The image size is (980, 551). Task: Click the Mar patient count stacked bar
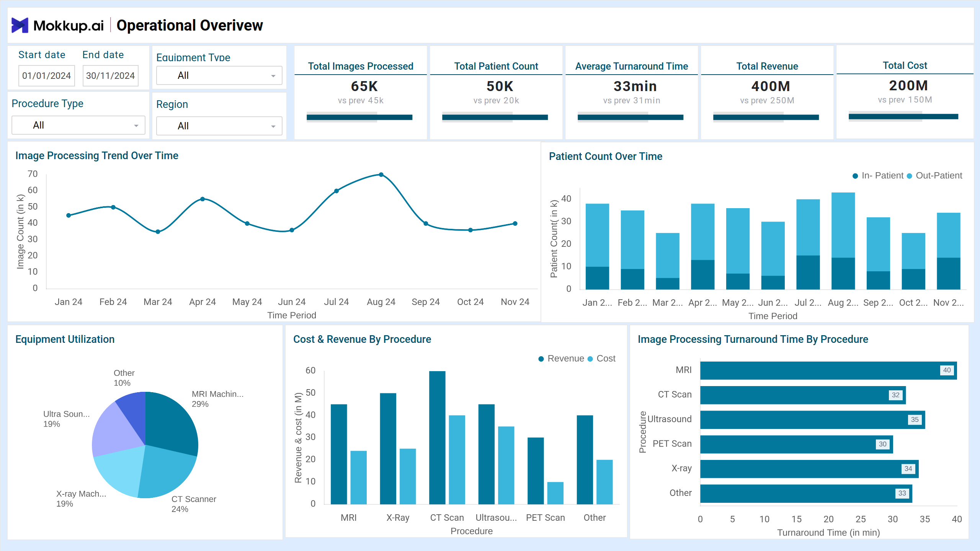coord(668,261)
